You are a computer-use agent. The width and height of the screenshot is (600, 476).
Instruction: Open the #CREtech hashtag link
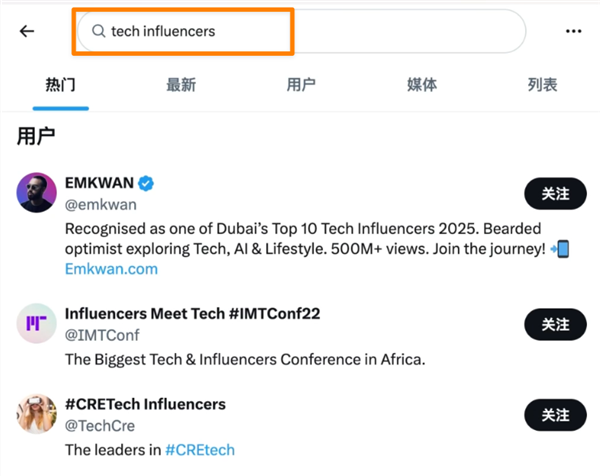click(x=200, y=450)
